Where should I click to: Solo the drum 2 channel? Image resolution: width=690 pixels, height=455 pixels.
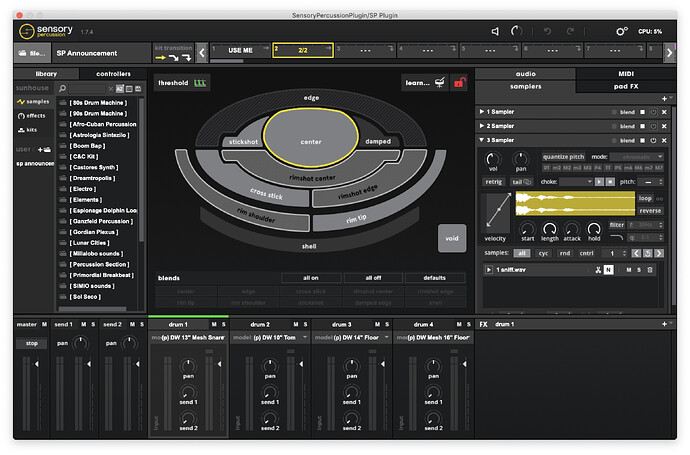pos(305,324)
